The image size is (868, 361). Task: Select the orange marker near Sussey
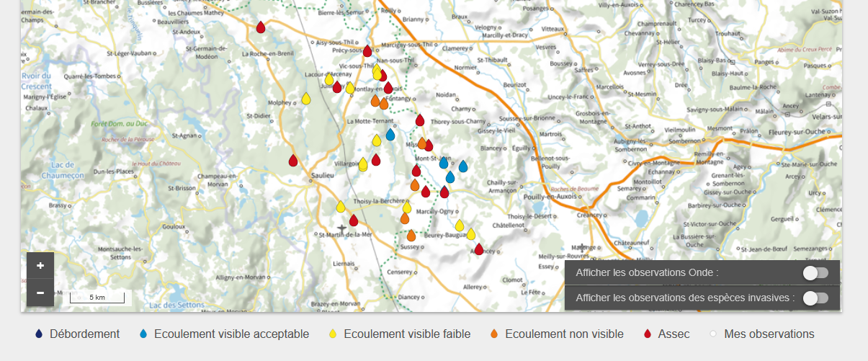[411, 236]
